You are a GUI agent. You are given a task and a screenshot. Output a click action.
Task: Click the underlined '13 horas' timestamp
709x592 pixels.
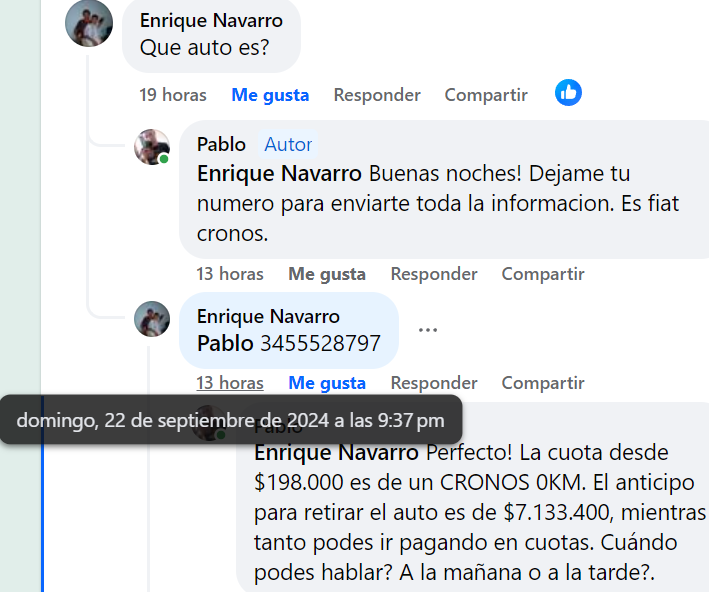click(230, 383)
